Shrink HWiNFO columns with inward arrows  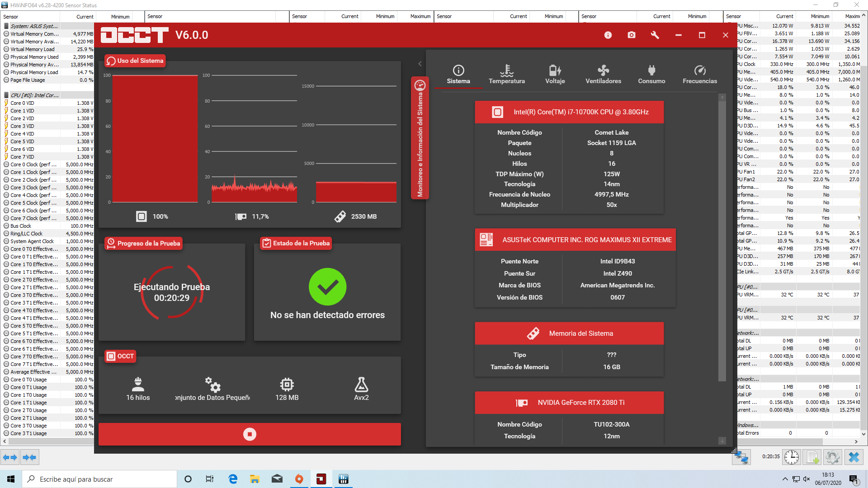pos(29,457)
